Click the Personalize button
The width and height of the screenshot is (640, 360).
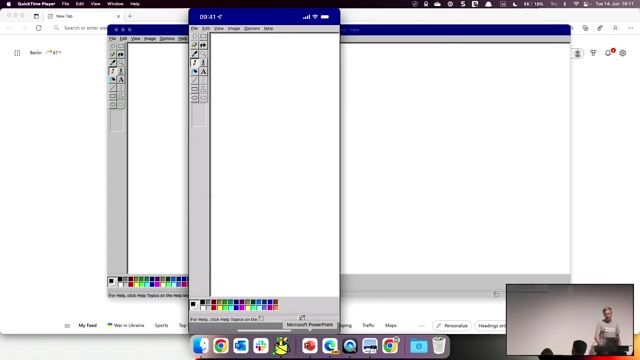click(451, 326)
